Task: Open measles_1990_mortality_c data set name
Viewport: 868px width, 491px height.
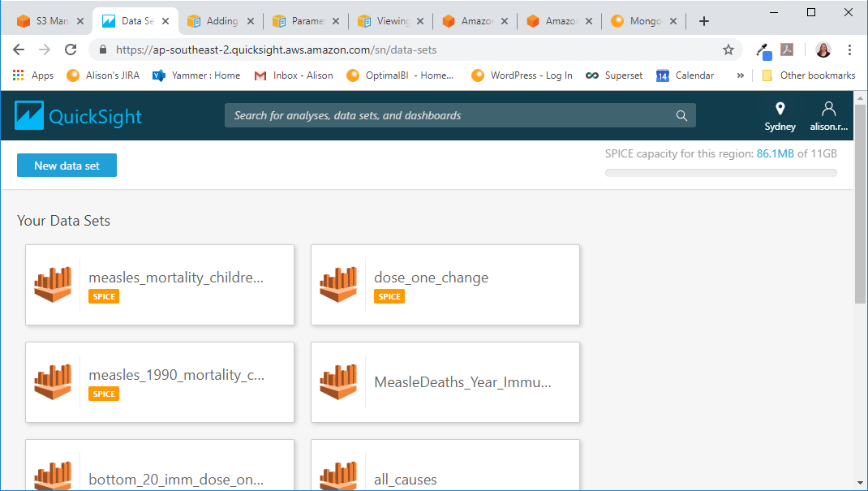Action: click(x=177, y=375)
